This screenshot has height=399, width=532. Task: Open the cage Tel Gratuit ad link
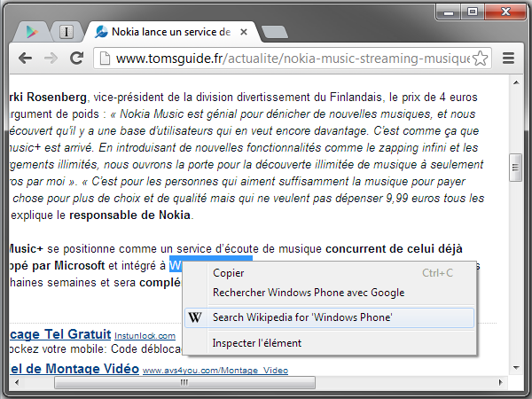click(60, 334)
